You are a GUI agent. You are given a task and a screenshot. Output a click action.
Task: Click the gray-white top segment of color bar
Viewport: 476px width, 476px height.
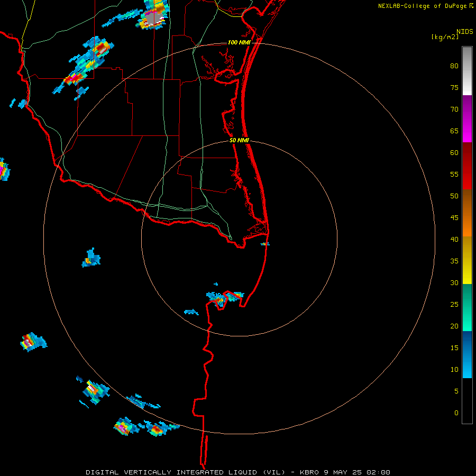click(467, 71)
